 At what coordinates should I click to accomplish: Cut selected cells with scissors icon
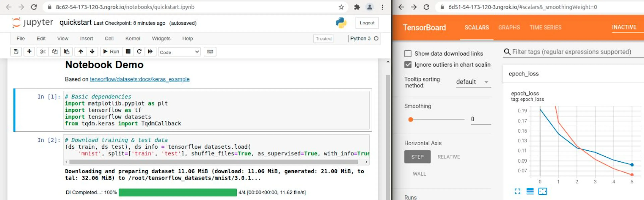43,52
